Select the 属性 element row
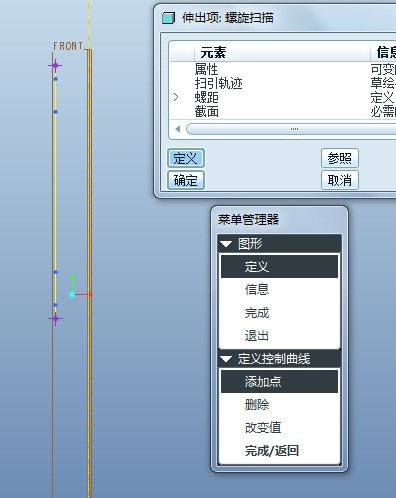396x498 pixels. pos(283,69)
